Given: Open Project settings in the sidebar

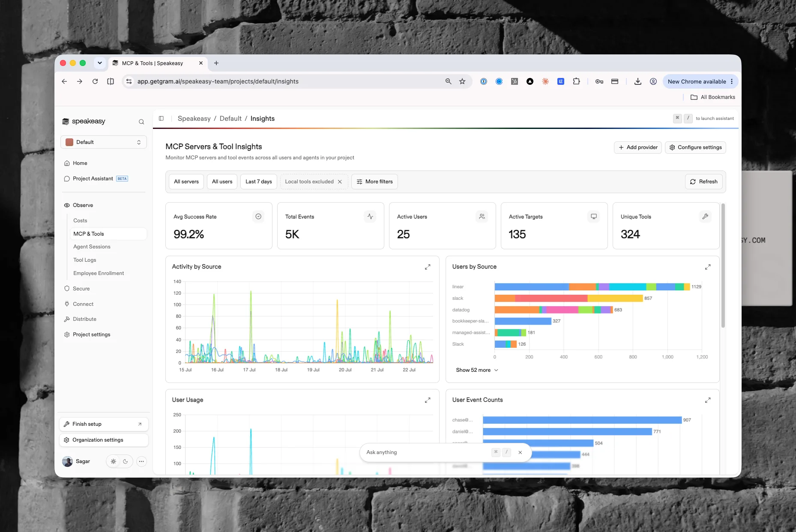Looking at the screenshot, I should 92,335.
